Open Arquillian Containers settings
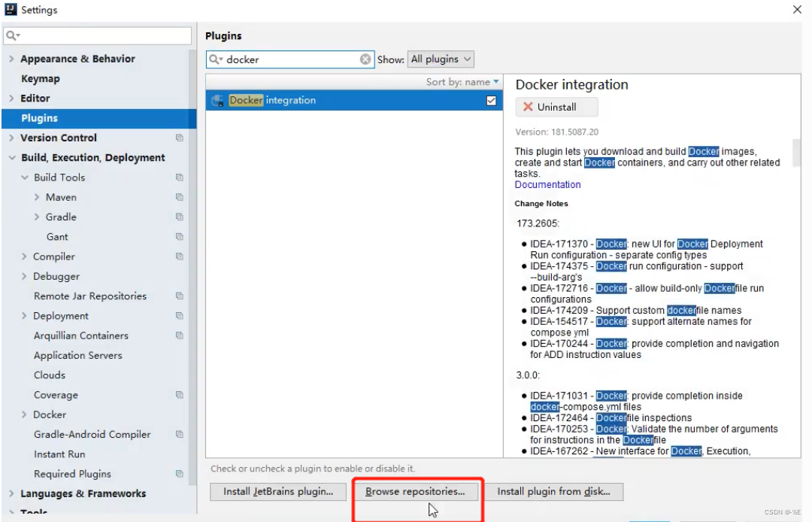 [80, 335]
